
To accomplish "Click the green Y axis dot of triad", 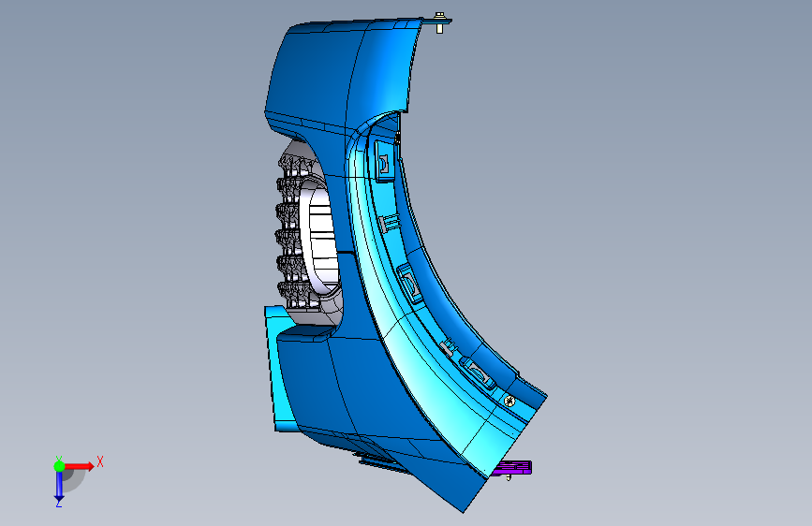I will coord(59,466).
